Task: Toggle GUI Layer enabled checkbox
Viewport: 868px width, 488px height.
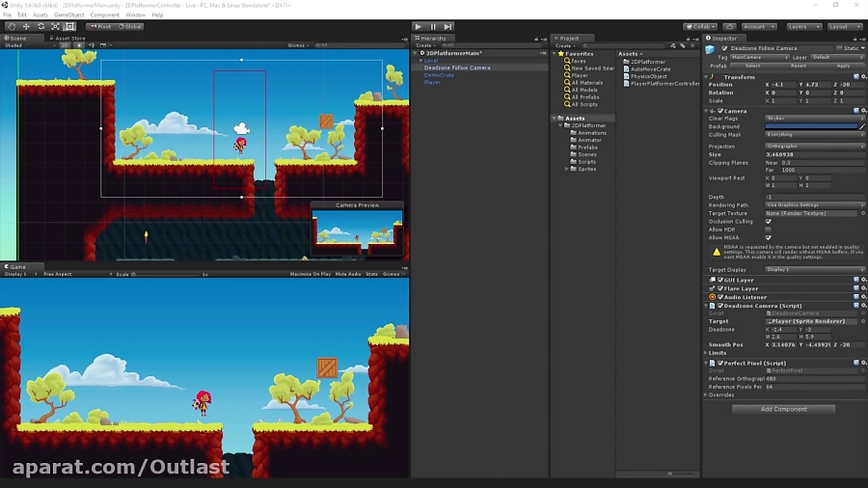Action: coord(720,280)
